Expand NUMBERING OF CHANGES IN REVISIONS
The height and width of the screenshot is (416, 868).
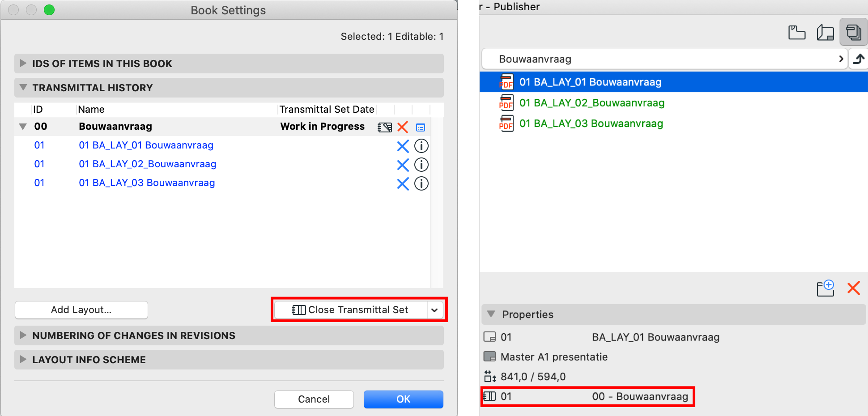(23, 335)
